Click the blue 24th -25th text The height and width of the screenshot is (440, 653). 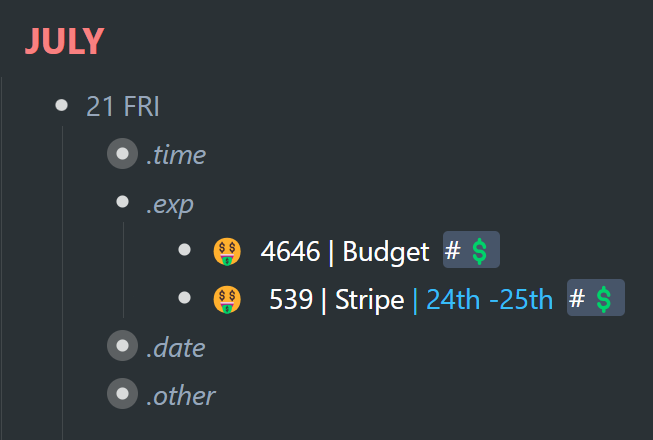click(489, 299)
